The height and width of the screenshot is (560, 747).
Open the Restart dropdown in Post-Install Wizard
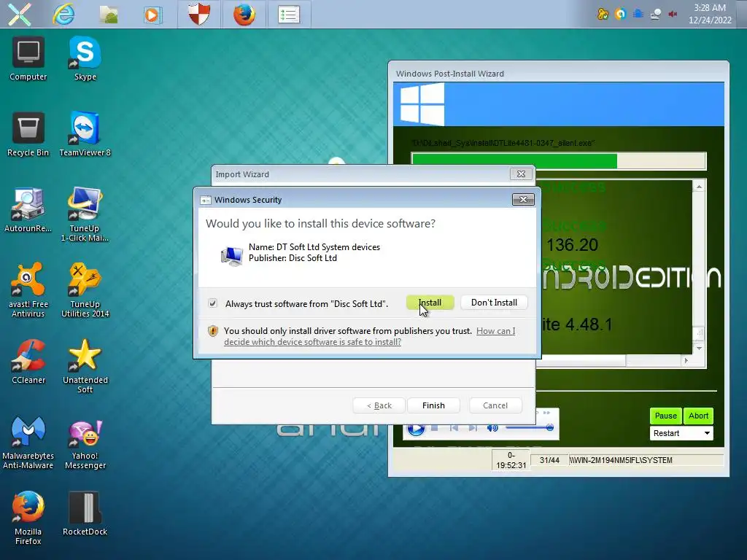(681, 433)
